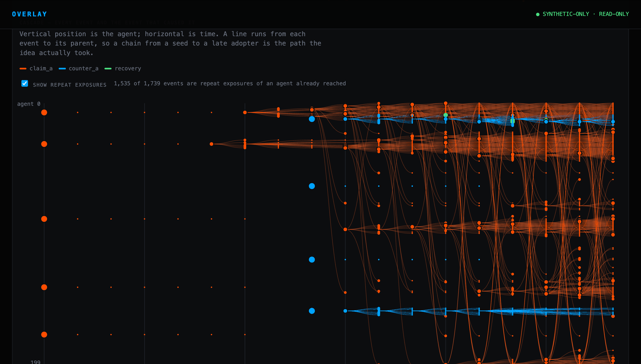
Task: Uncheck the Show Repeat Exposures checkbox
Action: click(x=25, y=83)
